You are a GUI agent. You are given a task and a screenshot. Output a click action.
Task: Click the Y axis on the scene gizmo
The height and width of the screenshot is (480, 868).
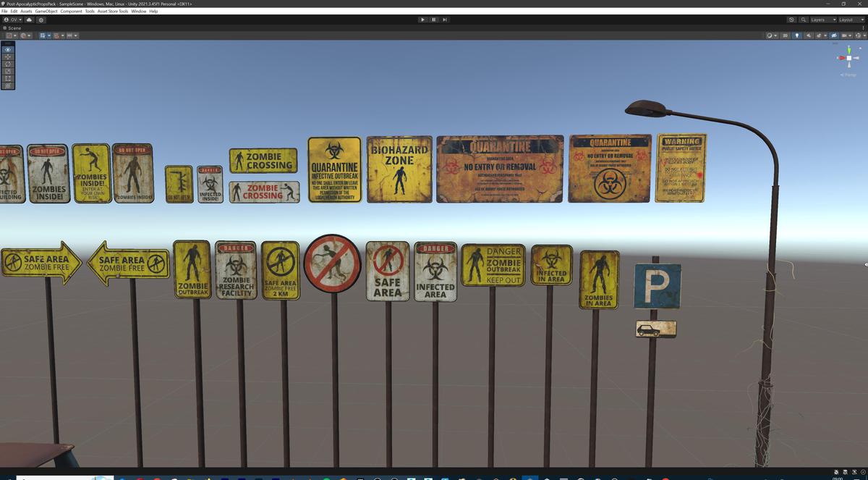point(849,50)
